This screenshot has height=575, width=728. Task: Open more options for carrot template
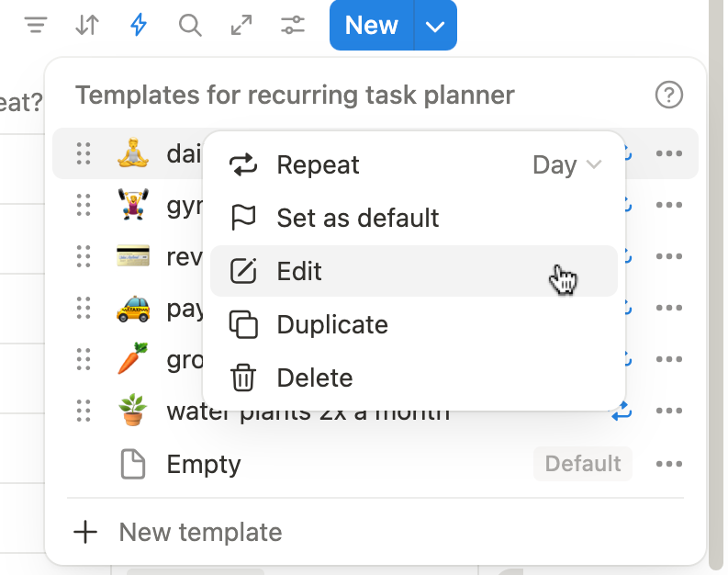pyautogui.click(x=669, y=359)
